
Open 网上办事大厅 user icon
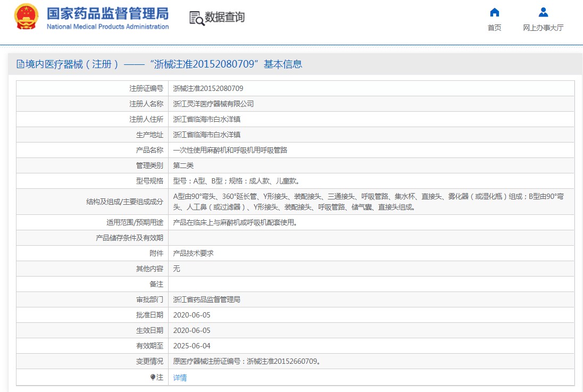point(543,13)
